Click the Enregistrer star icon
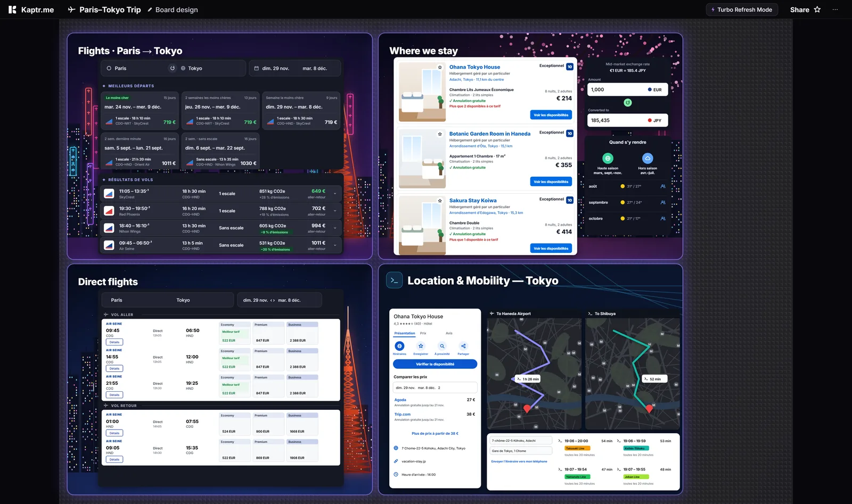852x504 pixels. click(x=421, y=346)
